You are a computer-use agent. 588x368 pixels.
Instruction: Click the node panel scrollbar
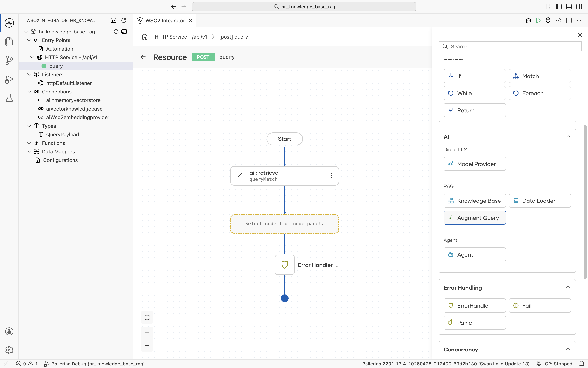coord(585,202)
